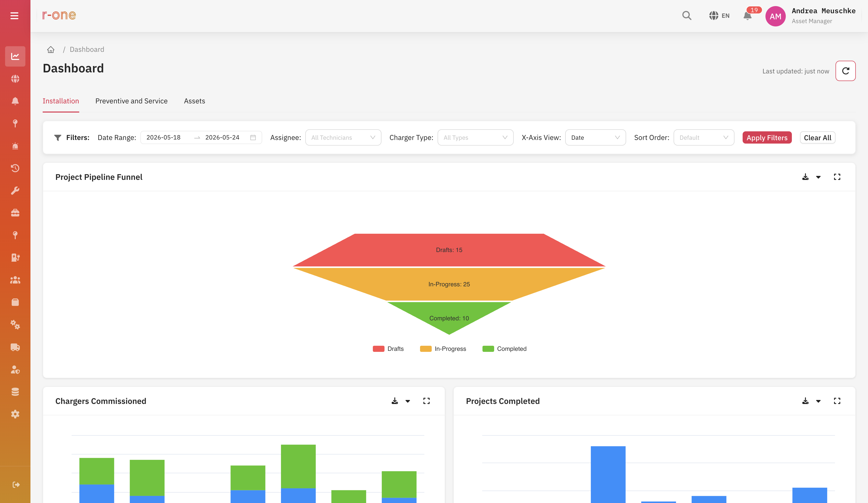Click the r-one logo
The image size is (868, 503).
[x=59, y=15]
